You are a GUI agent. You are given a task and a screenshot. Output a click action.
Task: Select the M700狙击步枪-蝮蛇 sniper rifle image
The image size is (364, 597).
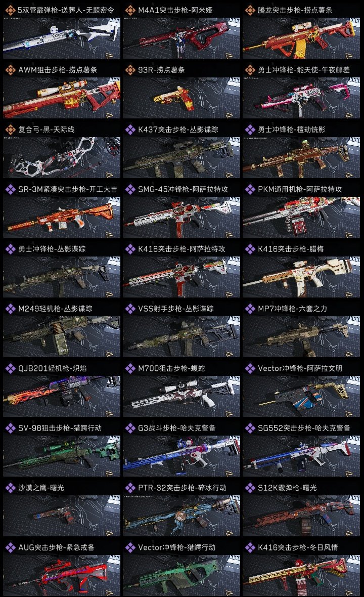point(181,396)
